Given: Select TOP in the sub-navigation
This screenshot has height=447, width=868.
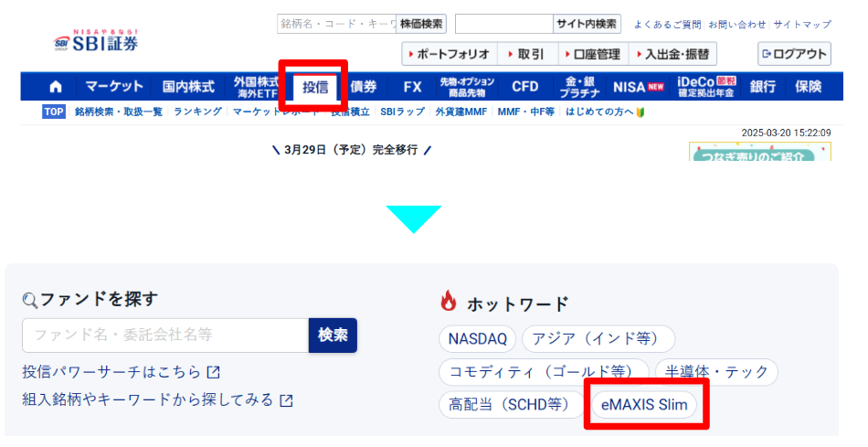Looking at the screenshot, I should (x=54, y=112).
